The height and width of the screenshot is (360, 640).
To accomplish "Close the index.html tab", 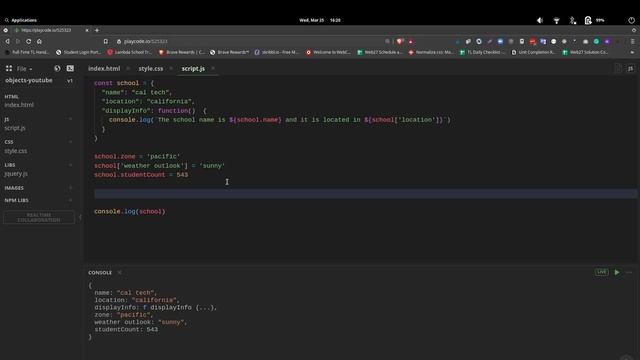I will pos(128,69).
